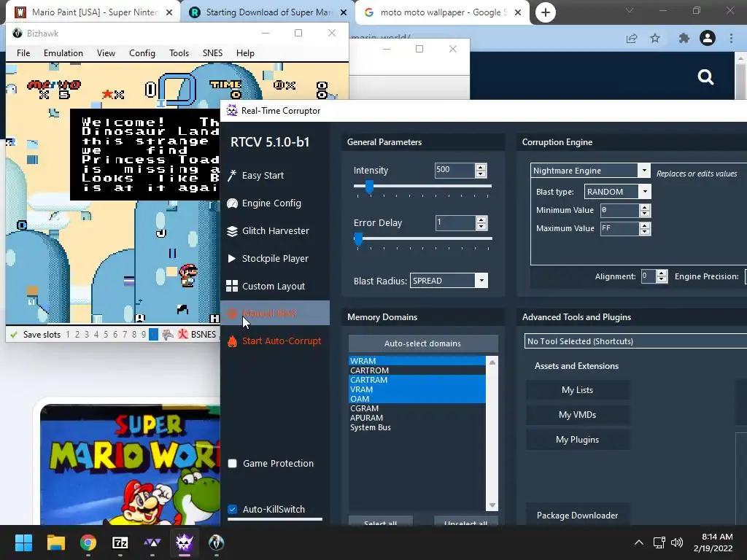The width and height of the screenshot is (747, 560).
Task: Increase Minimum Value spinner
Action: (x=645, y=207)
